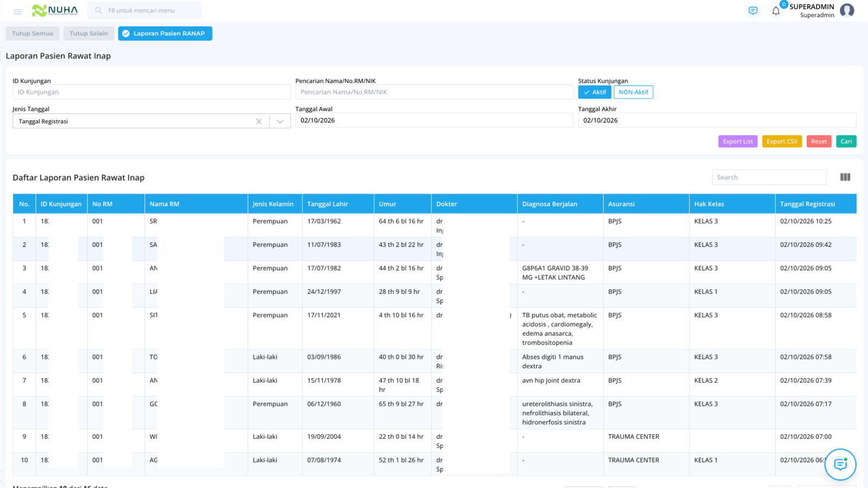The height and width of the screenshot is (488, 868).
Task: Sort by Tanggal Registrasi column header
Action: click(816, 204)
